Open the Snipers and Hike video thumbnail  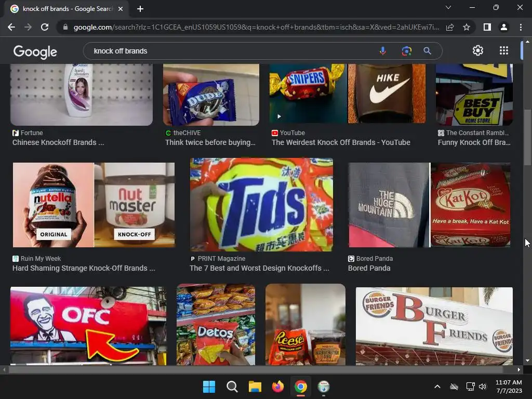point(348,94)
